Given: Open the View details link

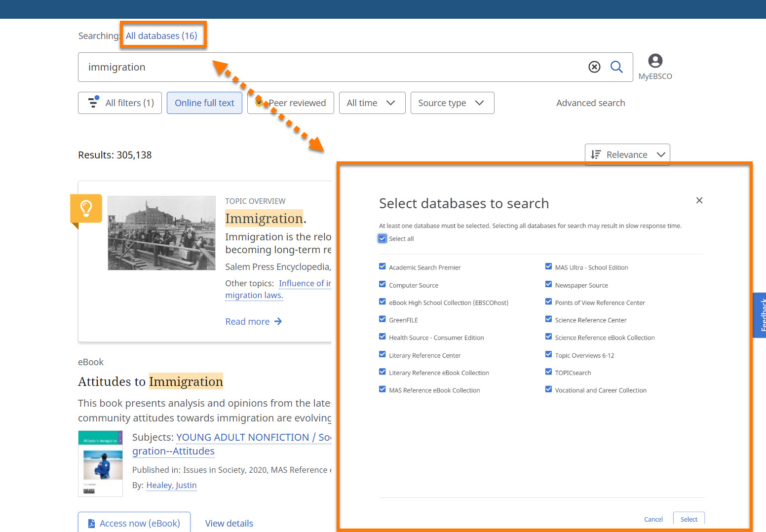Looking at the screenshot, I should click(x=229, y=523).
